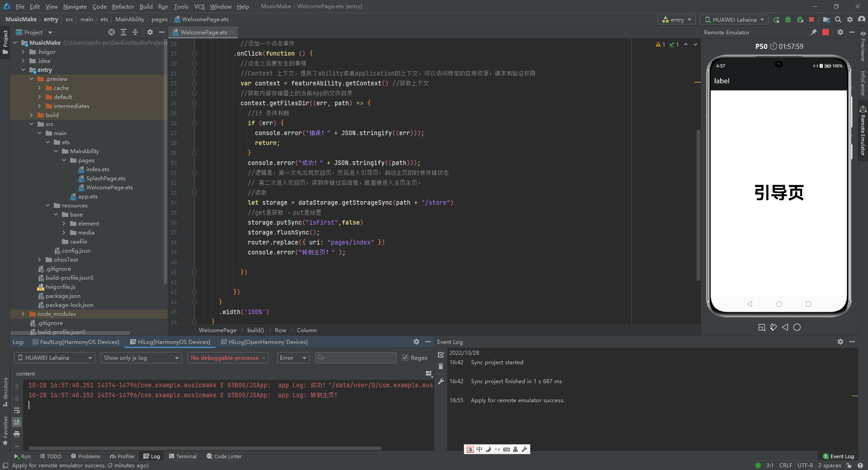Collapse all in Project panel toolbar
This screenshot has width=868, height=470.
tap(135, 32)
